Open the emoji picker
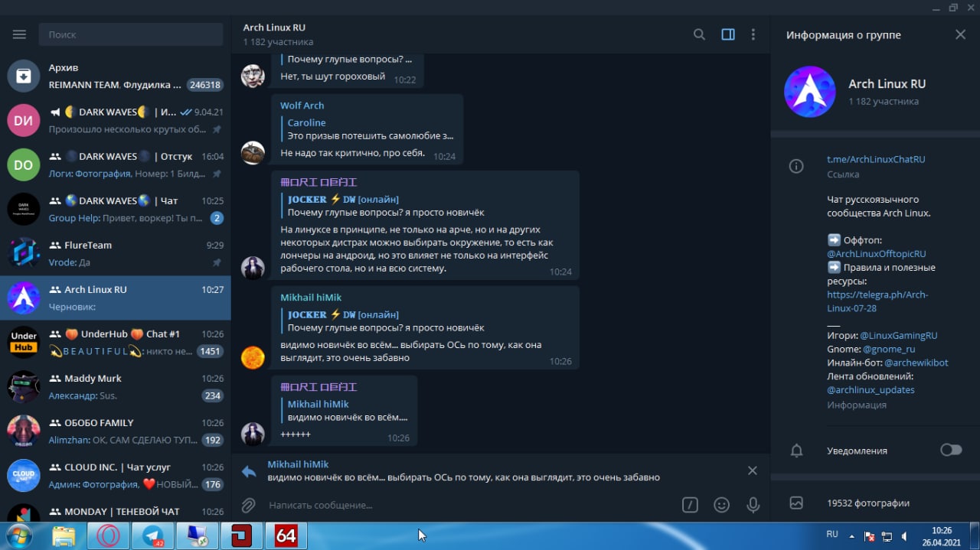 (721, 505)
